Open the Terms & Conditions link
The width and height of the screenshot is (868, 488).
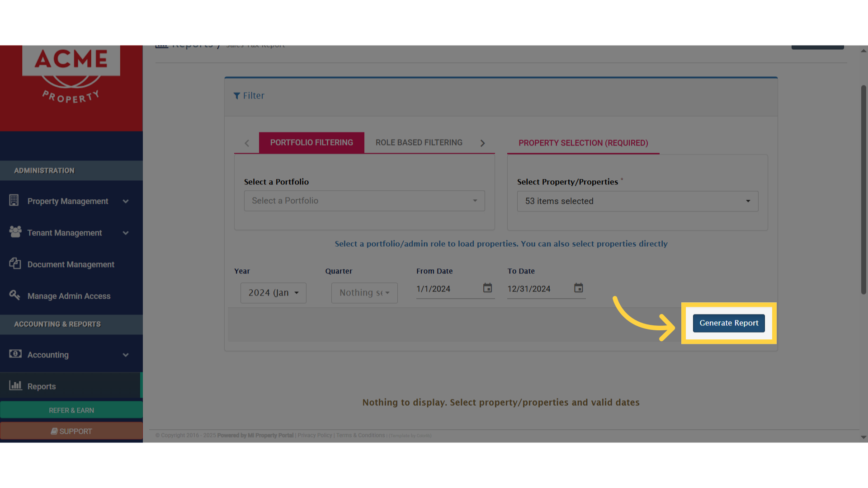tap(360, 436)
